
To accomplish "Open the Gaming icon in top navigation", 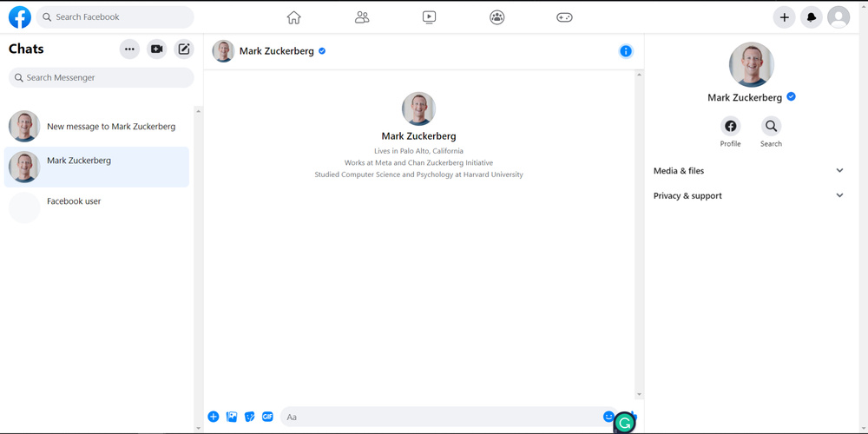I will pos(565,17).
